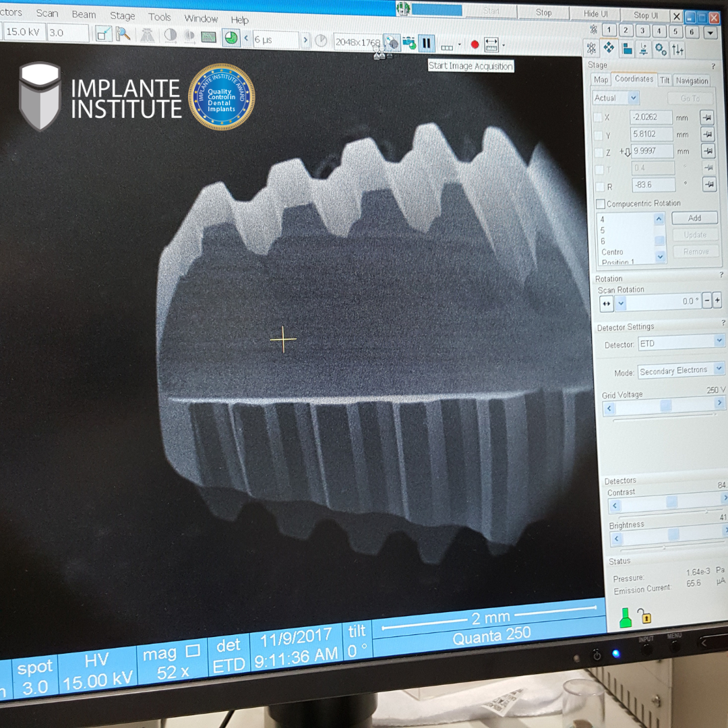Click the green pie scan preset icon
The image size is (728, 728).
231,38
